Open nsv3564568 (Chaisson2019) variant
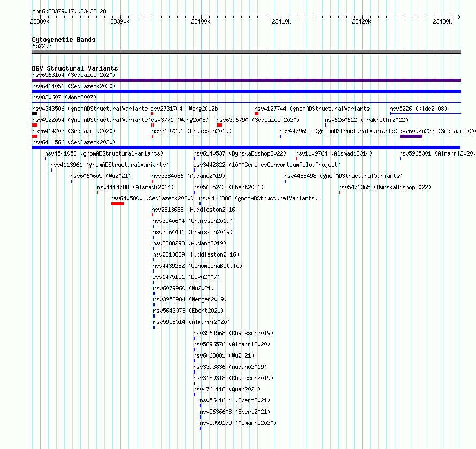This screenshot has width=476, height=449. (x=233, y=333)
